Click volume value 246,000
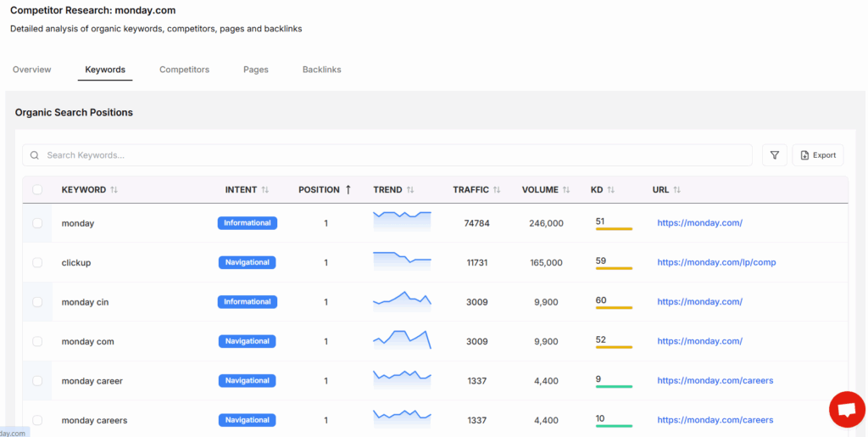 (546, 223)
